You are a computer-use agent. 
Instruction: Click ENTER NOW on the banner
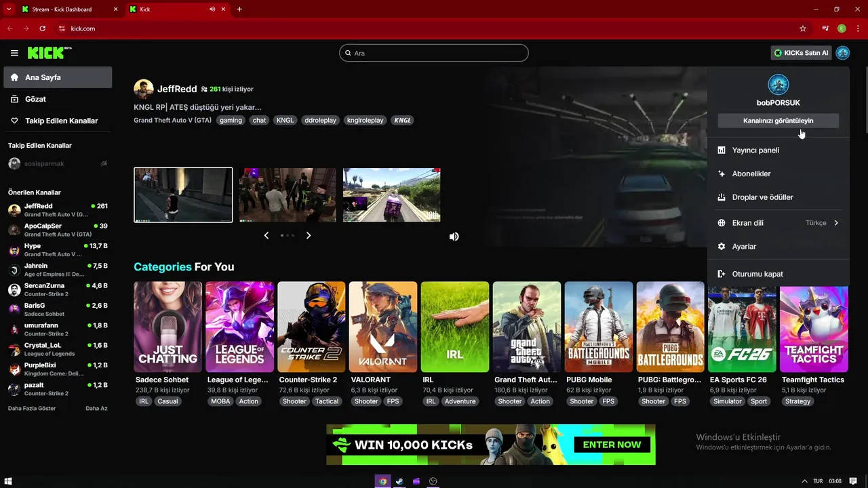(x=612, y=445)
